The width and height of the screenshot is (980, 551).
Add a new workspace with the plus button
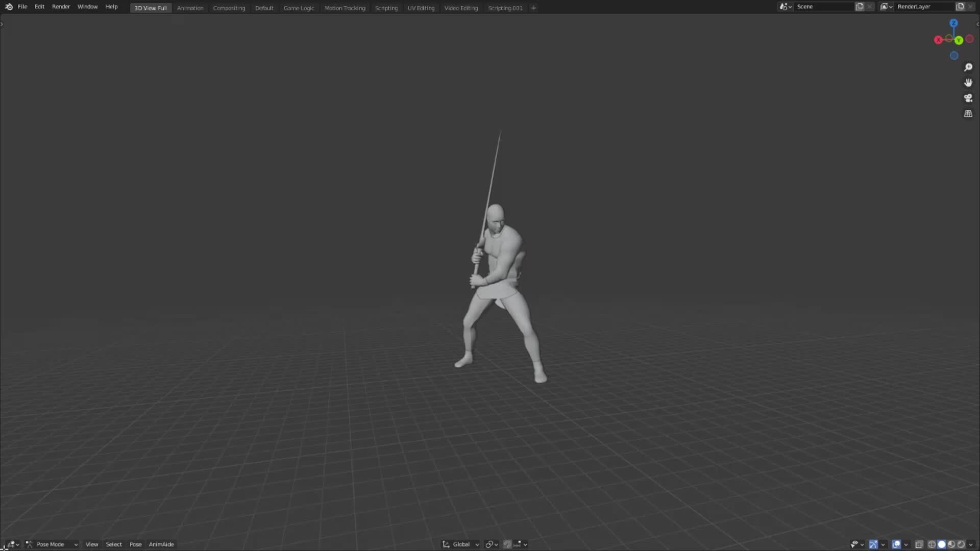pos(533,8)
